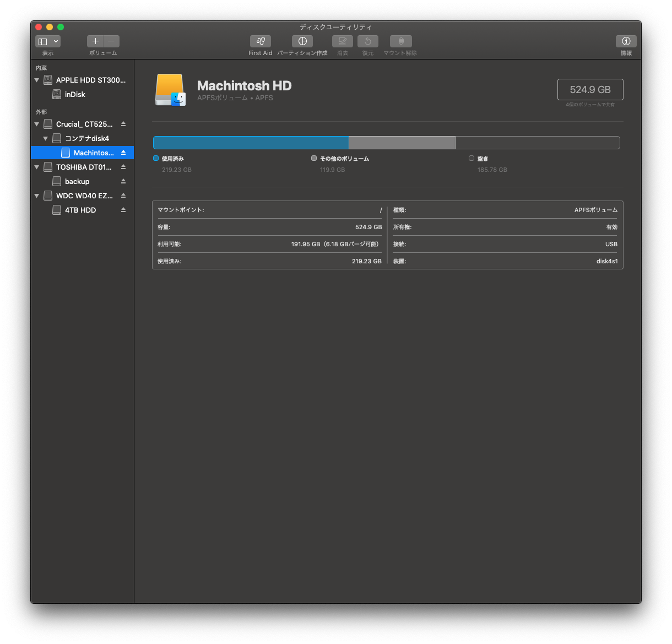The width and height of the screenshot is (672, 644).
Task: Click the 外部 sidebar section header
Action: (41, 112)
